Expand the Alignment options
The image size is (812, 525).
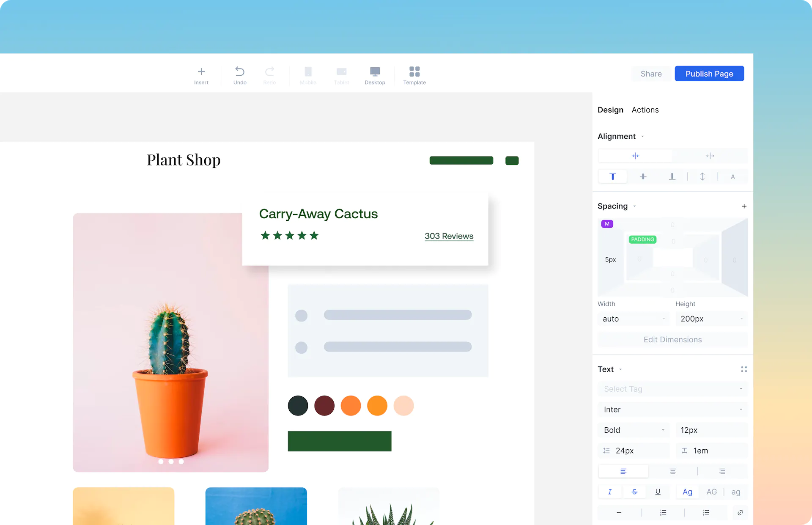(x=645, y=136)
